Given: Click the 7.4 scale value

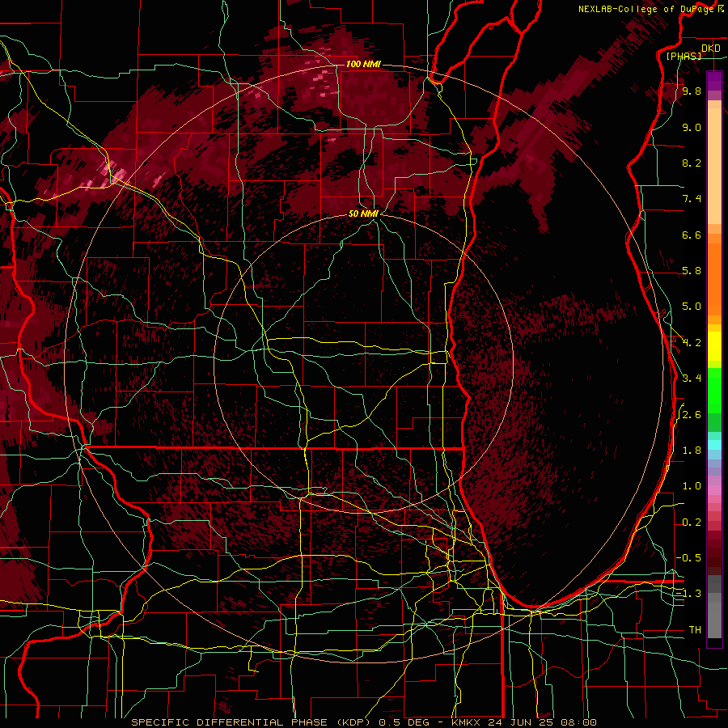Looking at the screenshot, I should (692, 199).
